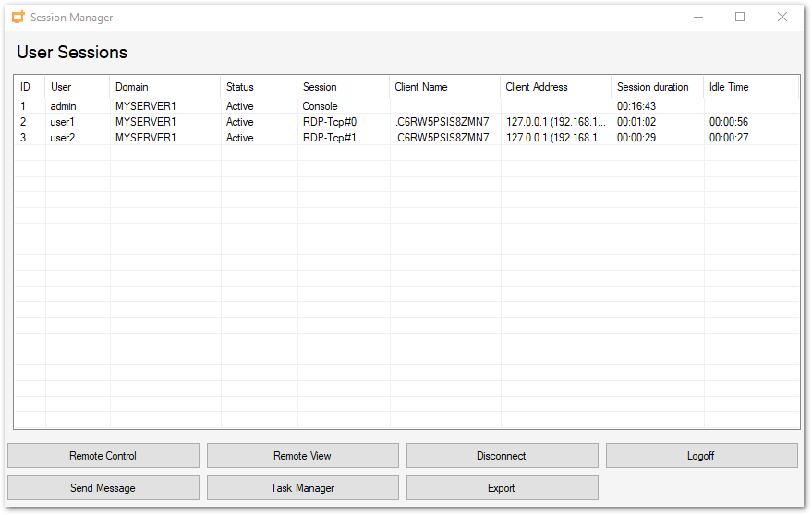Click the Client Name column header

pos(421,87)
